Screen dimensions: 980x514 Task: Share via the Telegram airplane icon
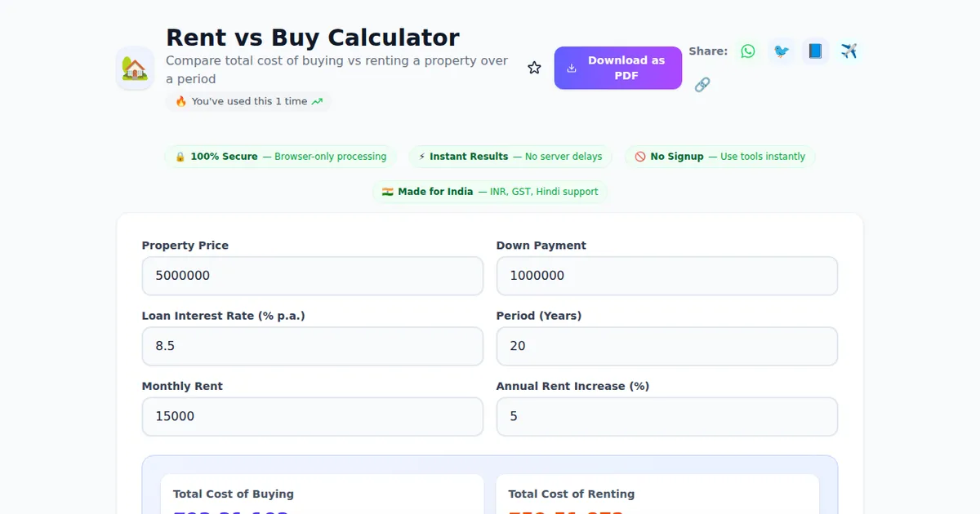click(849, 51)
